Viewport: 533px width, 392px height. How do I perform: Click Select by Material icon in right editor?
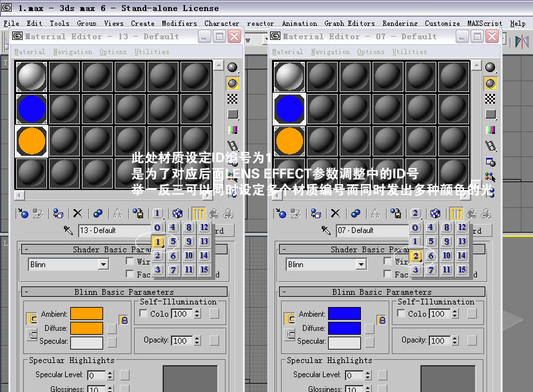pyautogui.click(x=490, y=177)
